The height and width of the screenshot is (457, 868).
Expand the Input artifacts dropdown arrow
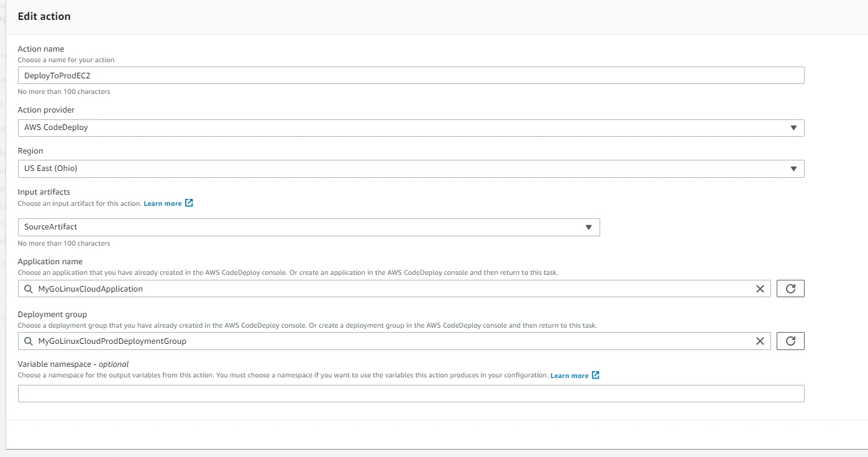point(589,227)
